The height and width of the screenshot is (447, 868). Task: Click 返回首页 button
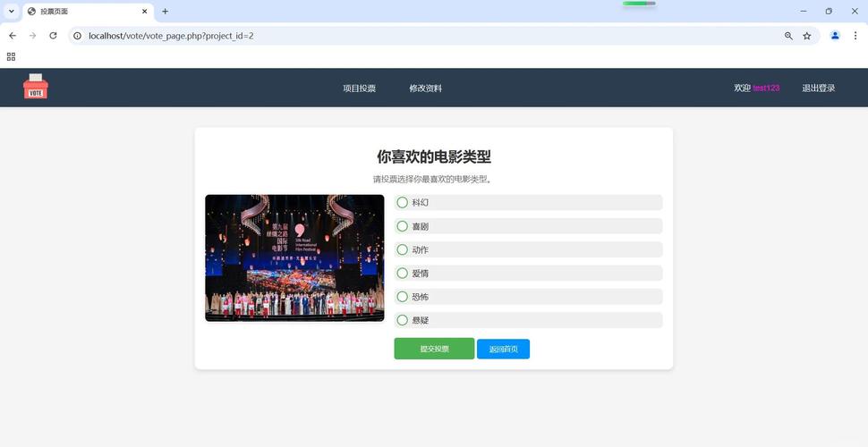(503, 349)
